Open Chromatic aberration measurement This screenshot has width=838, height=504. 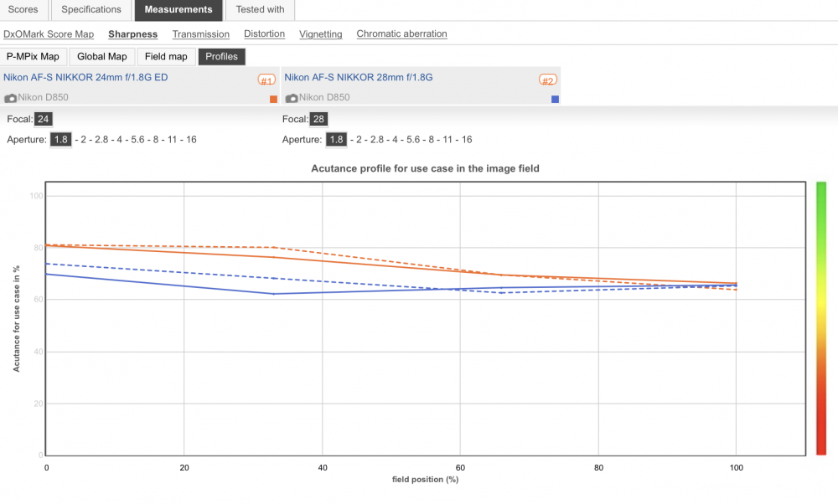pos(402,33)
